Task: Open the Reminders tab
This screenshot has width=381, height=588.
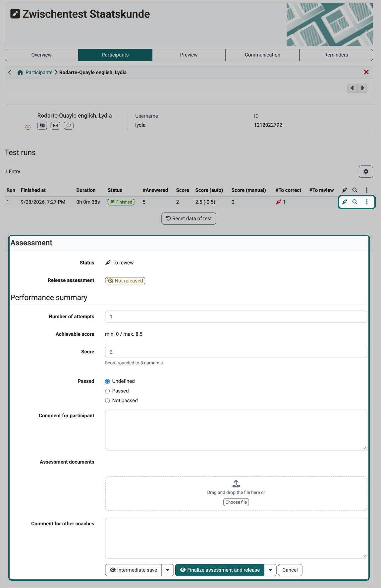Action: 336,55
